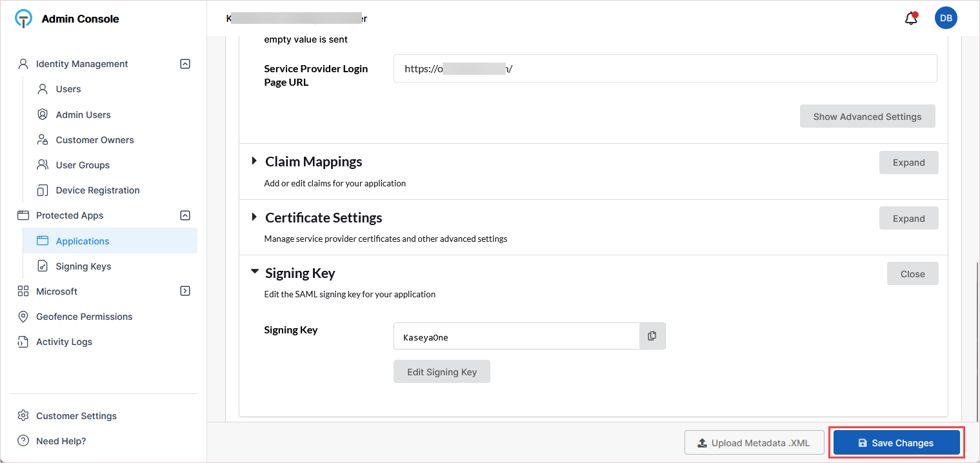Viewport: 980px width, 463px height.
Task: Copy the KaseyaOne signing key value
Action: (x=652, y=336)
